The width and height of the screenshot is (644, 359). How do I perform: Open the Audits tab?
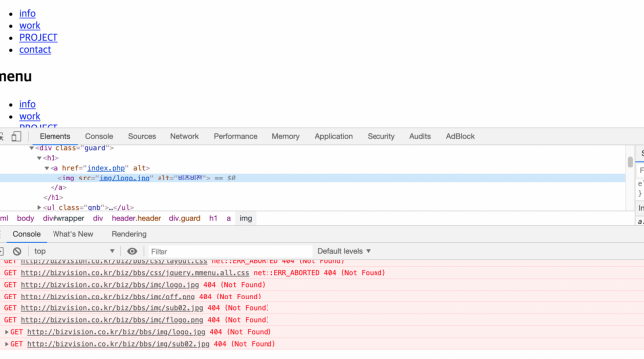coord(420,136)
